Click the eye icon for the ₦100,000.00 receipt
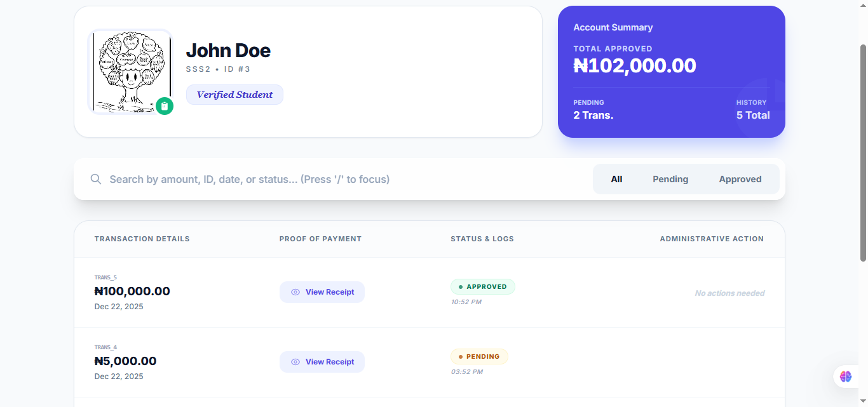 pos(295,292)
